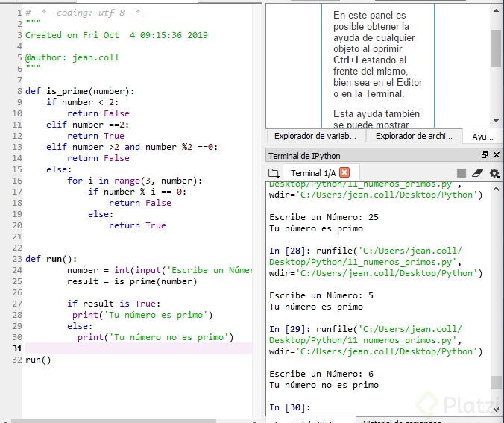Switch to the Ayuda tab
The image size is (504, 423).
point(482,137)
